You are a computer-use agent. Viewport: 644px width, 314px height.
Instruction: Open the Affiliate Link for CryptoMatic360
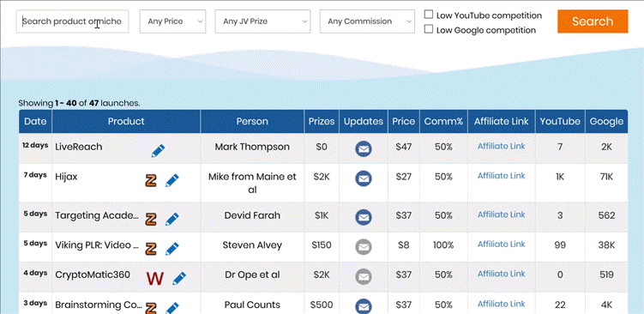point(501,274)
